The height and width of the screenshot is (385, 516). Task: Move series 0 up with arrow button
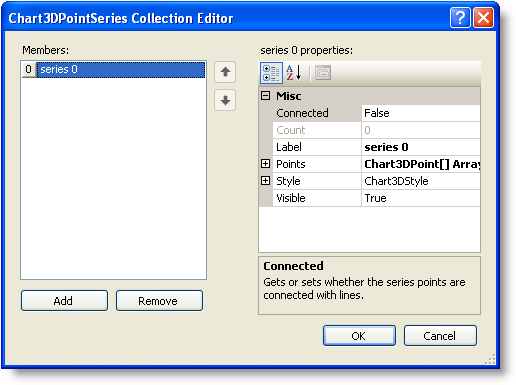(225, 72)
